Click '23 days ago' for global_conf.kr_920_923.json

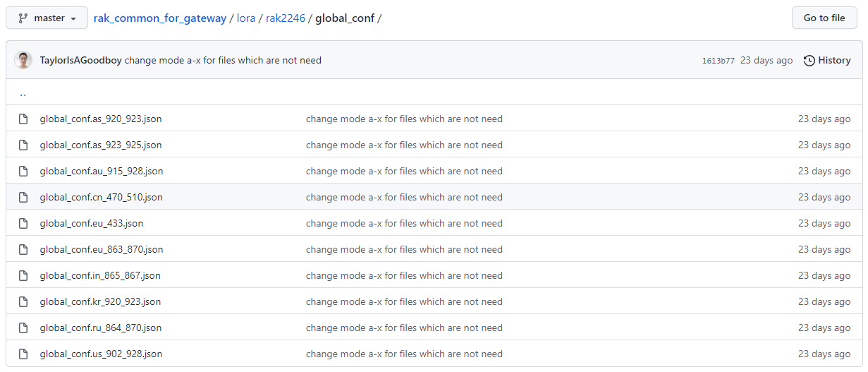824,301
